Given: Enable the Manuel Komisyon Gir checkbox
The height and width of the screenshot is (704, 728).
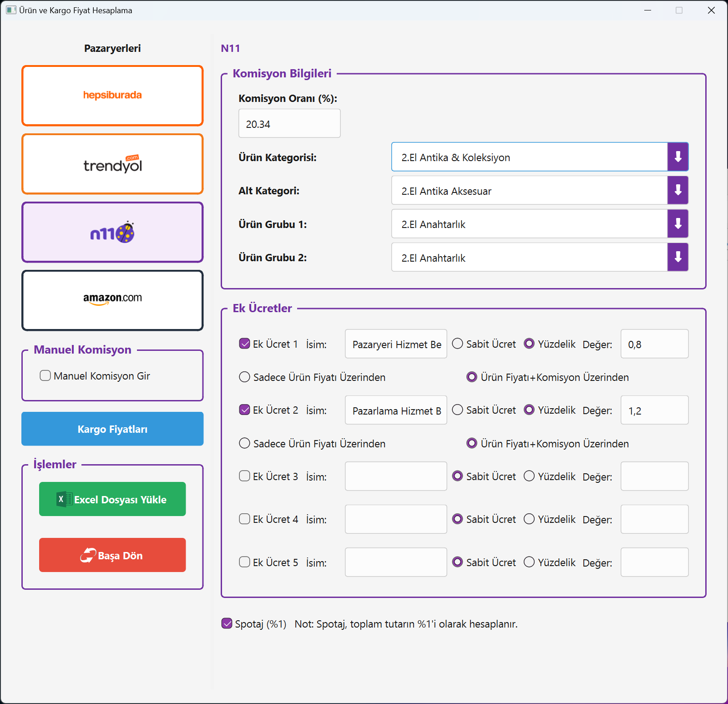Looking at the screenshot, I should (x=45, y=375).
